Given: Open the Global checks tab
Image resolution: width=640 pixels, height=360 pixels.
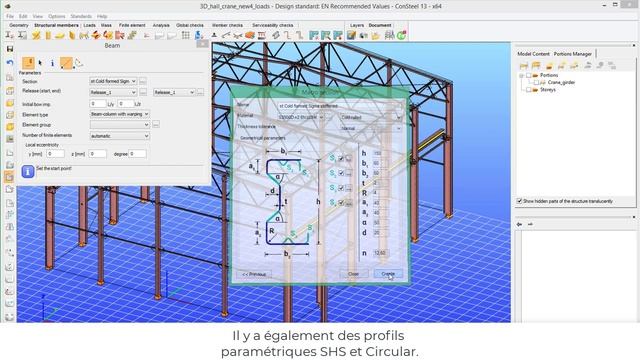Looking at the screenshot, I should [190, 25].
